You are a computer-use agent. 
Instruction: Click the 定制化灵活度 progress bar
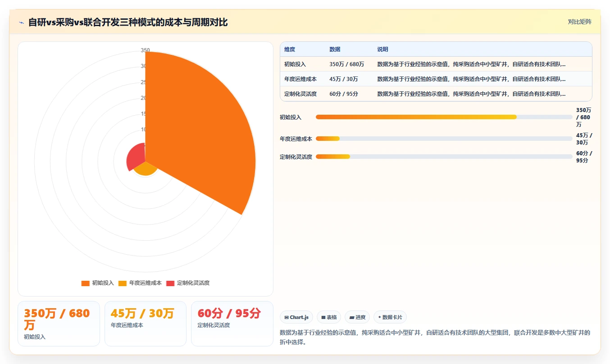tap(444, 157)
